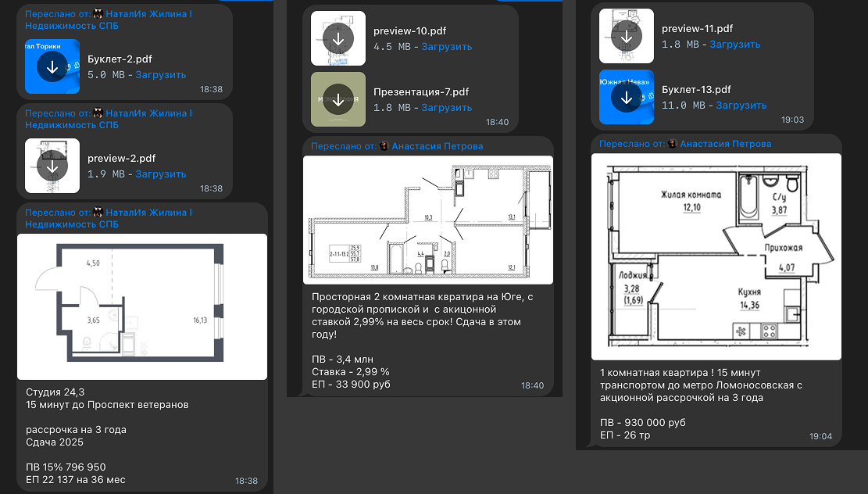The height and width of the screenshot is (494, 868).
Task: Click Загрузить link for Презентация-7.pdf
Action: 447,107
